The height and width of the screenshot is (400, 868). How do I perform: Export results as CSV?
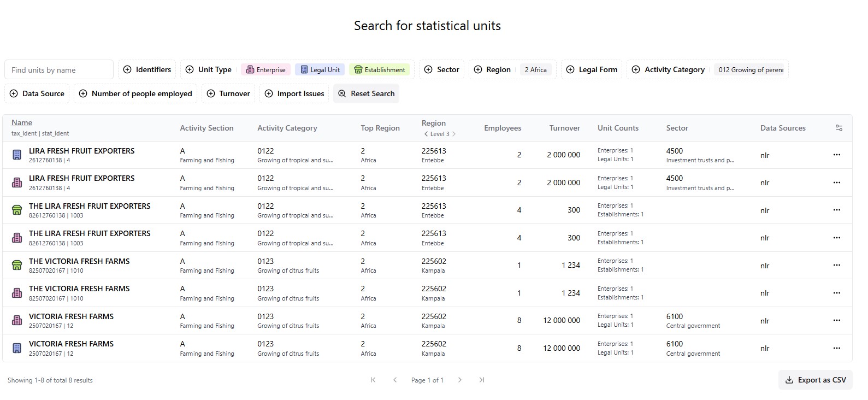pyautogui.click(x=815, y=380)
